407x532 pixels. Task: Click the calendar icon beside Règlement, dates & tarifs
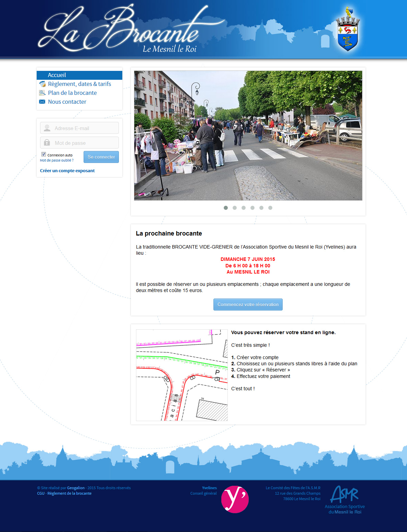click(x=42, y=84)
